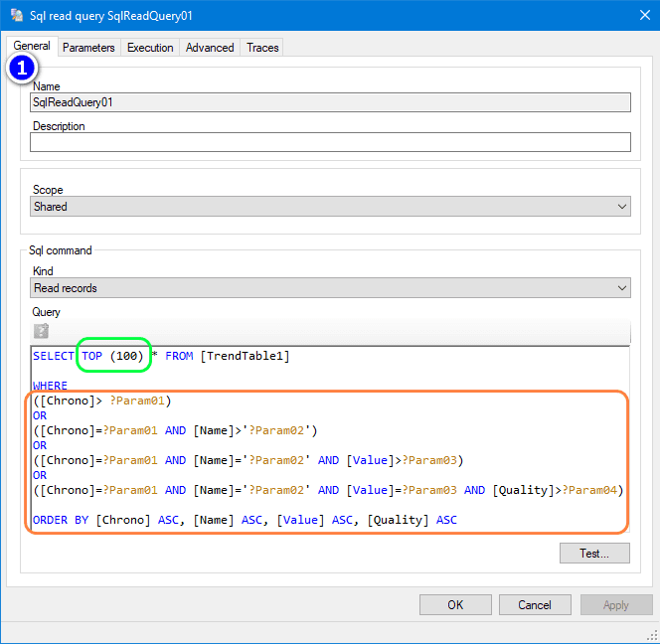Click the ORDER BY line in the query
660x644 pixels.
[245, 520]
